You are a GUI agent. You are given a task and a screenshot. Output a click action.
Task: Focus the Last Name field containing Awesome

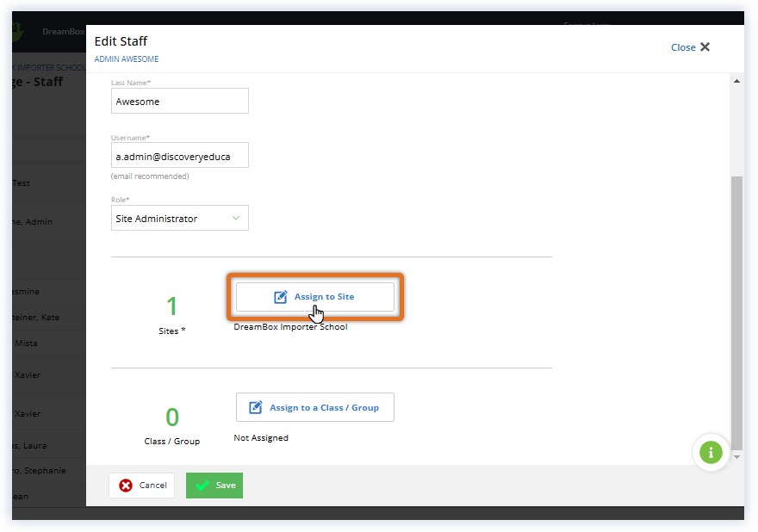pos(180,101)
